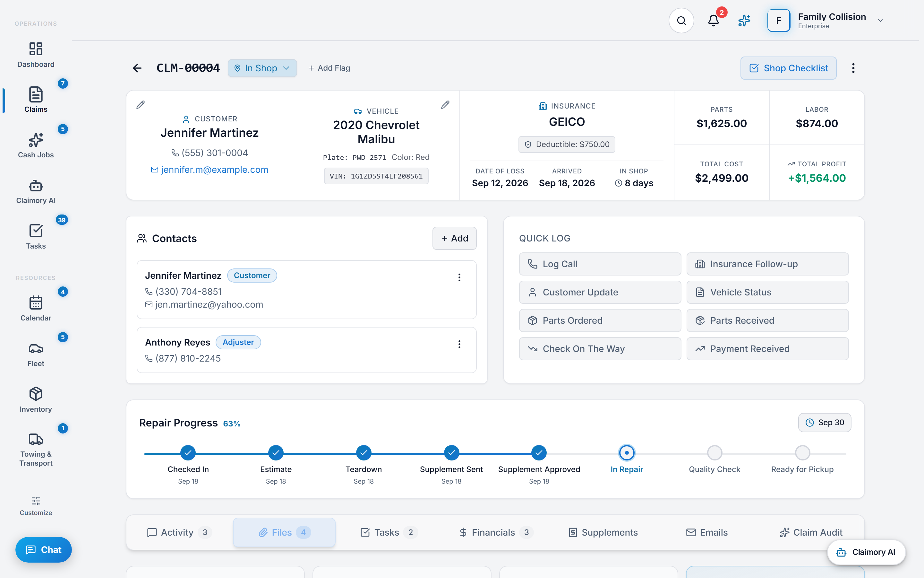Go back with the left arrow
This screenshot has height=578, width=924.
coord(137,68)
